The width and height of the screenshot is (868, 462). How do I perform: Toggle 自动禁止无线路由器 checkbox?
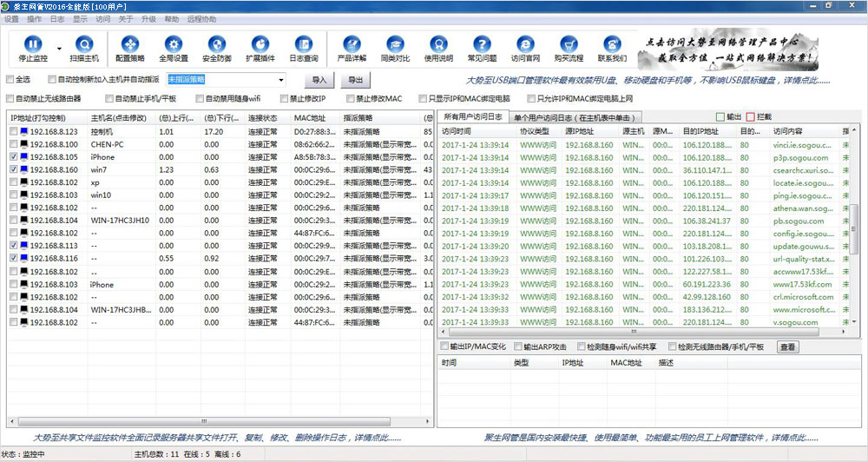10,99
